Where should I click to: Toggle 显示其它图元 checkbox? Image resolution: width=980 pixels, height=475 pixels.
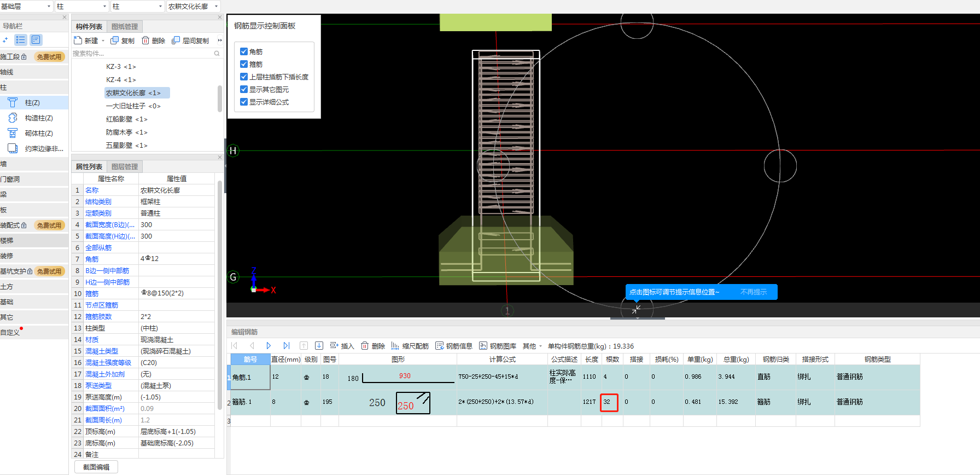[244, 89]
